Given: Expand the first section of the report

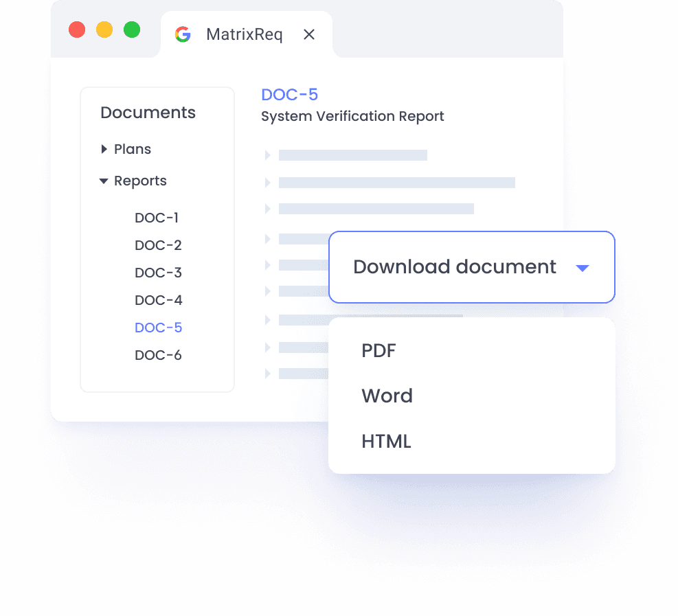Looking at the screenshot, I should [x=268, y=155].
